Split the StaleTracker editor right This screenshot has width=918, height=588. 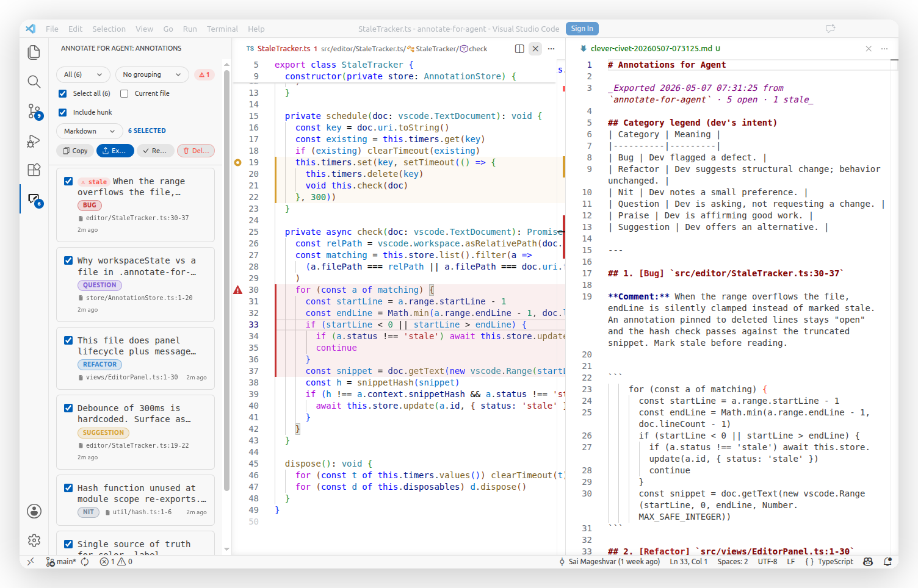pos(519,49)
